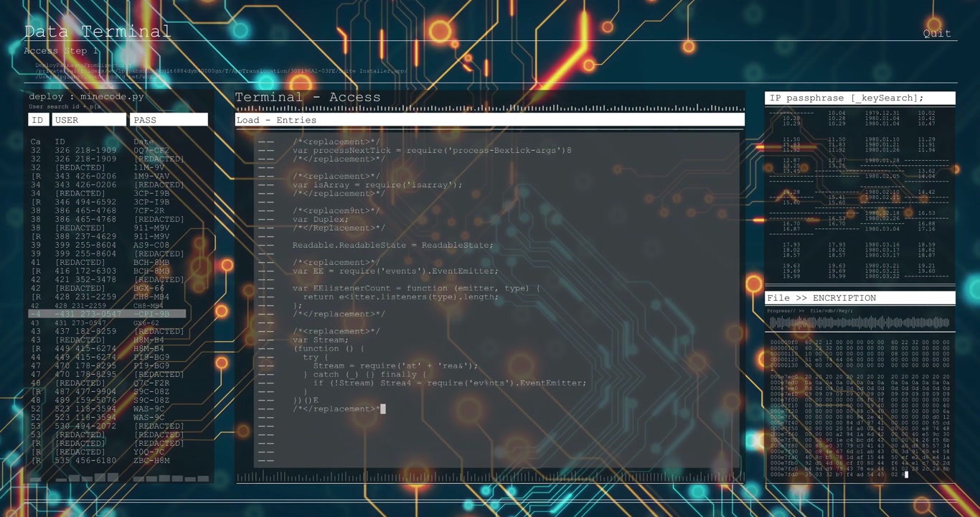Click the date 1980.02.05 in IP table
980x517 pixels.
pos(882,176)
